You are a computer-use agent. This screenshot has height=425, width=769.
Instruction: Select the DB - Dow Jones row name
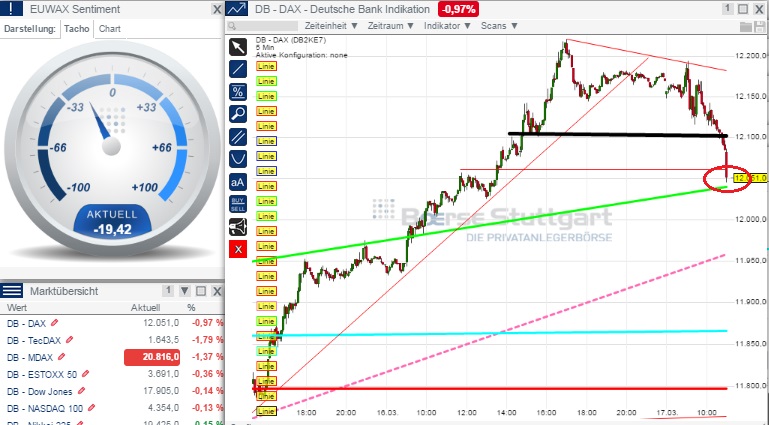(x=40, y=392)
